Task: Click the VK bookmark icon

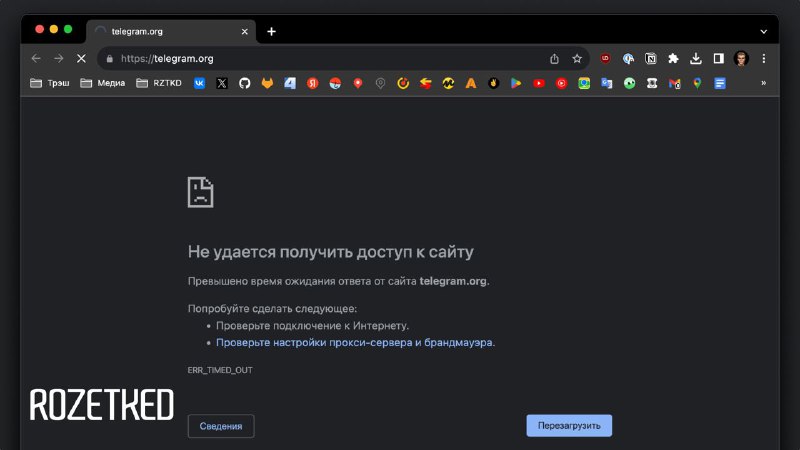Action: [200, 83]
